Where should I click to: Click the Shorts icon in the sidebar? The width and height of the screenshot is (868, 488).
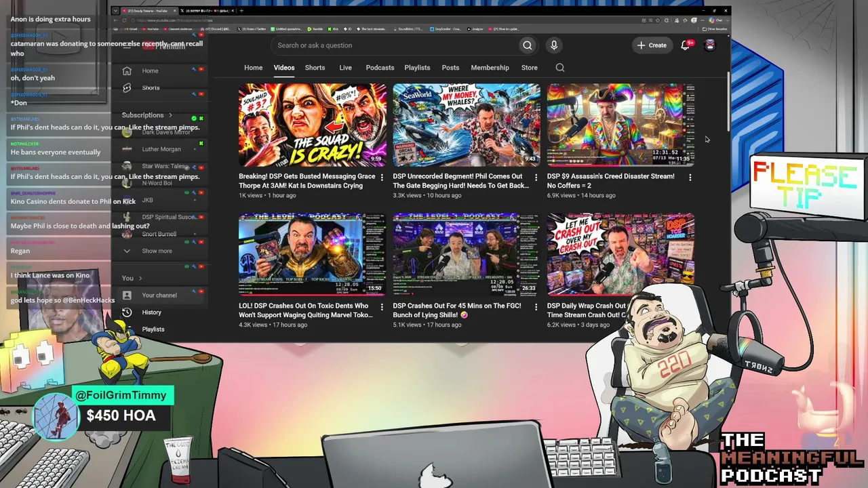(x=127, y=87)
